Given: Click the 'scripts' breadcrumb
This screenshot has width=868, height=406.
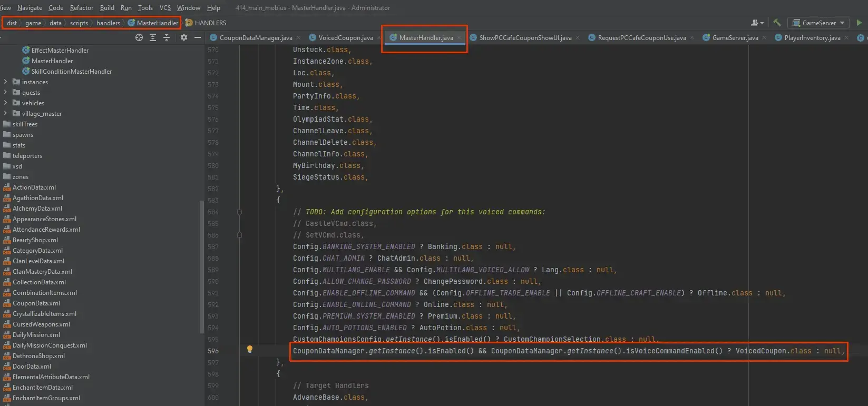Looking at the screenshot, I should coord(79,23).
